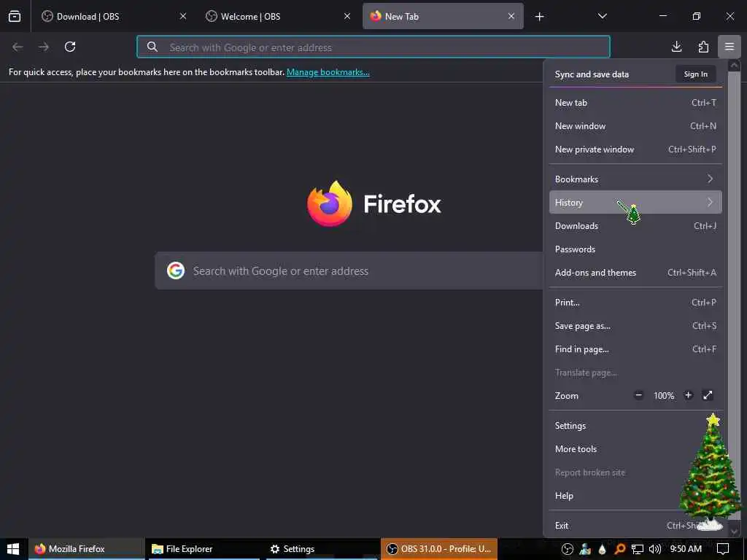Screen dimensions: 747x560
Task: Click the 9:50 AM clock
Action: click(x=686, y=549)
